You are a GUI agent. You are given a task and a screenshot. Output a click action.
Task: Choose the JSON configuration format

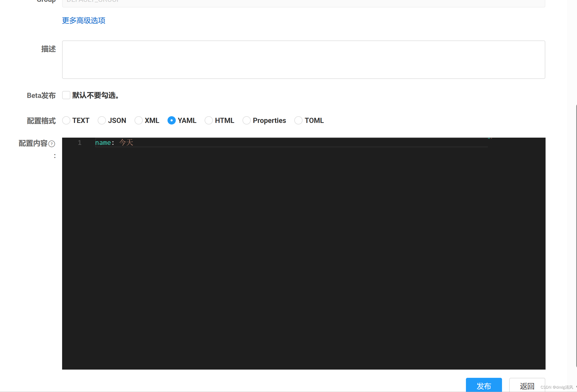(x=102, y=120)
